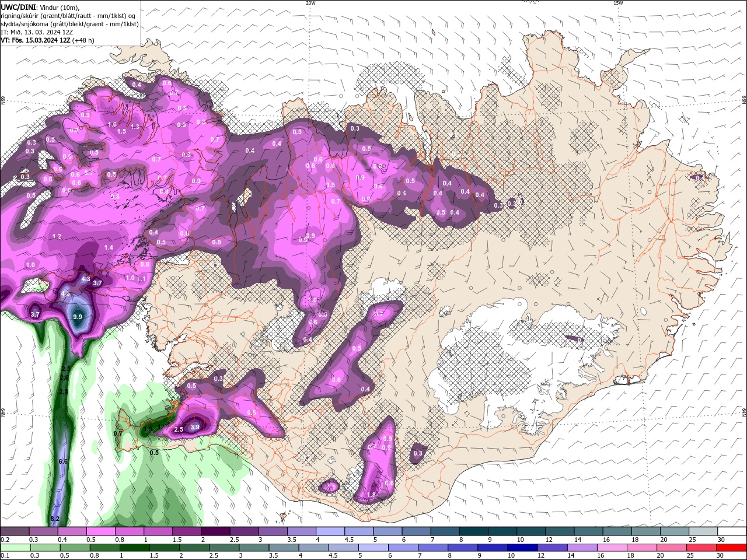Click the red bottom legend swatch after 30
The width and height of the screenshot is (747, 560).
pos(732,547)
